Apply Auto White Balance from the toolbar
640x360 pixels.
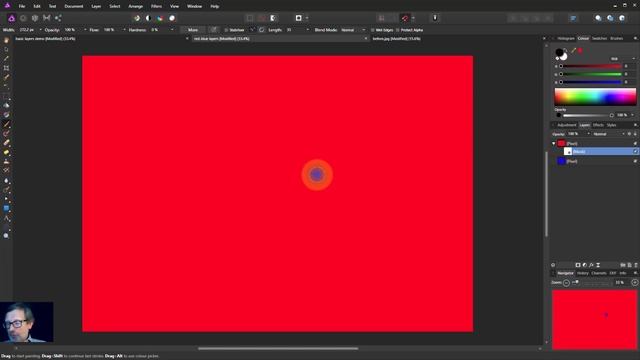click(172, 18)
